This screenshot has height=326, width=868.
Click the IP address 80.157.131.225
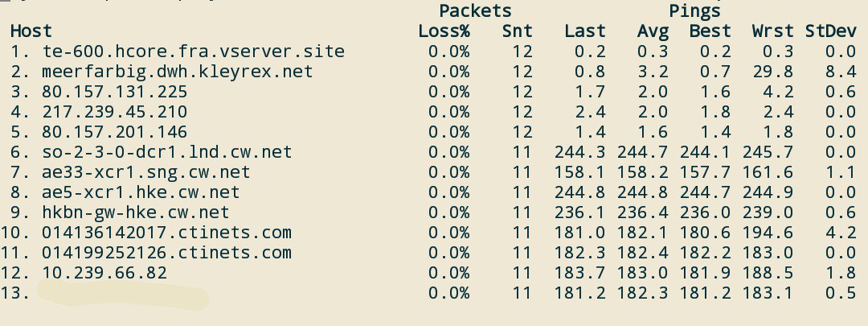(115, 92)
